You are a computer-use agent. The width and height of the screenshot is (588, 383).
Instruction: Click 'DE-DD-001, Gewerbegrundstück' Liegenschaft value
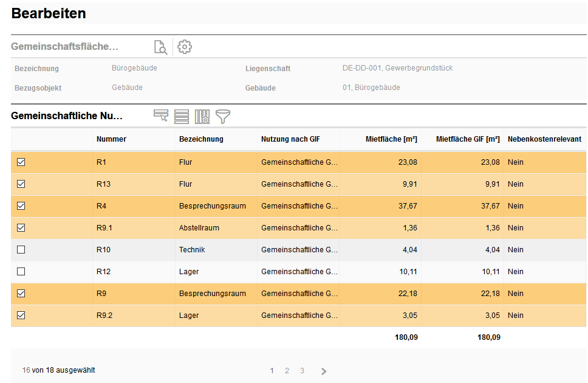pyautogui.click(x=397, y=68)
